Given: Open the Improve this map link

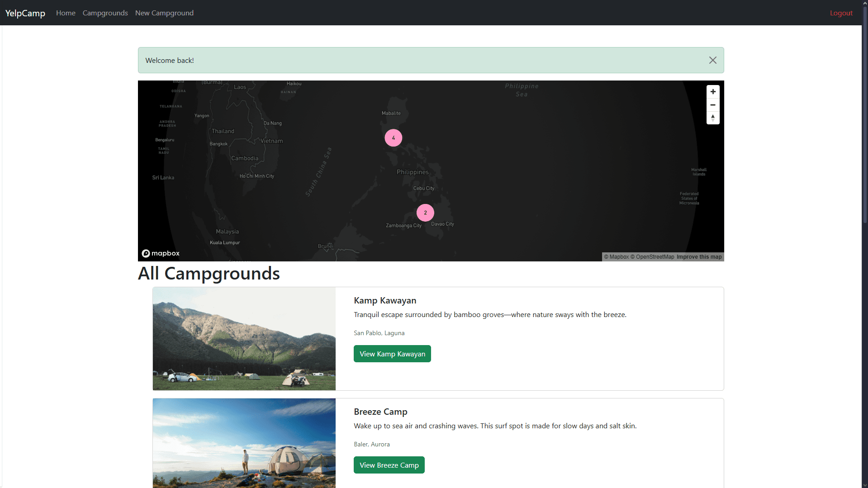Looking at the screenshot, I should 699,257.
